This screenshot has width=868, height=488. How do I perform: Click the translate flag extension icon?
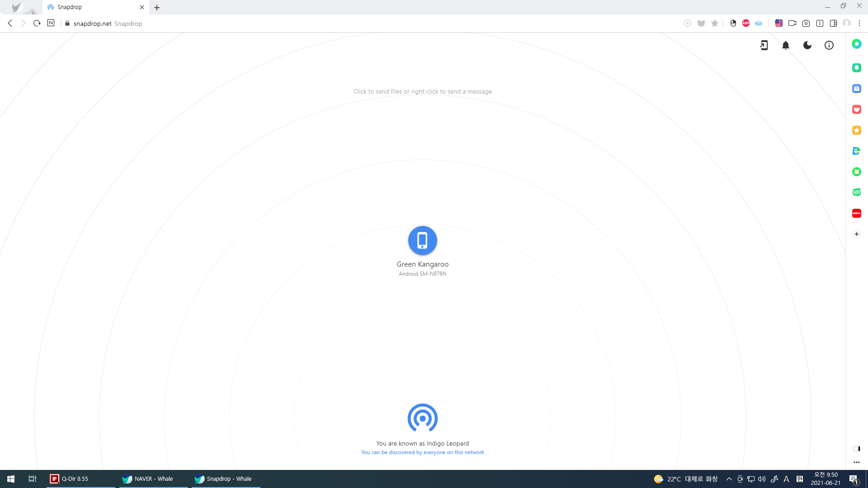pos(778,23)
